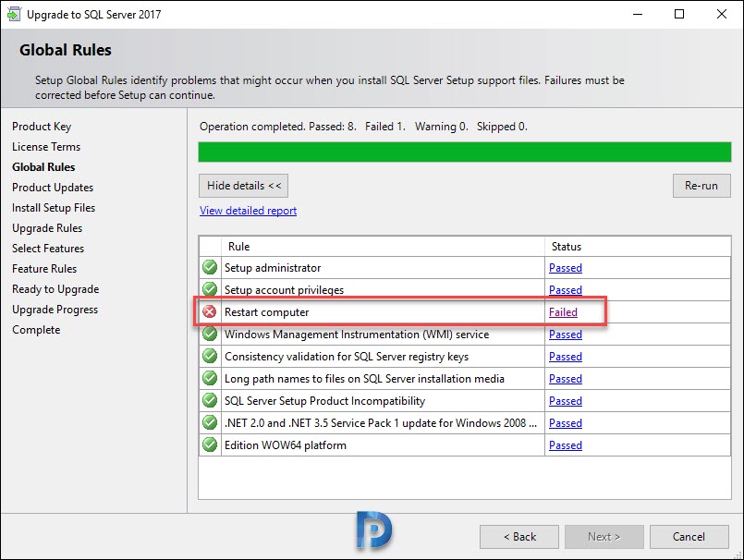
Task: Select the License Terms step
Action: click(46, 147)
